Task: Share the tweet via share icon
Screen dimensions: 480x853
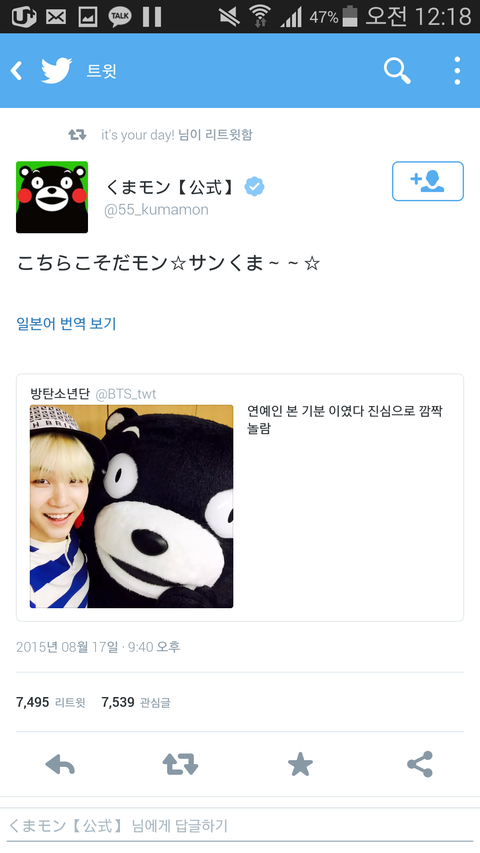Action: 420,764
